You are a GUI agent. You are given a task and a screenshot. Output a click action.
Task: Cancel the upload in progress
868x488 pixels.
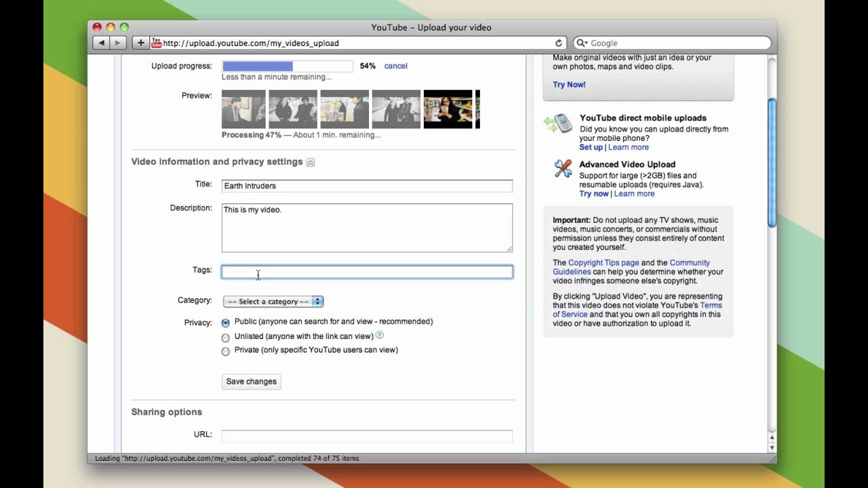(x=395, y=66)
